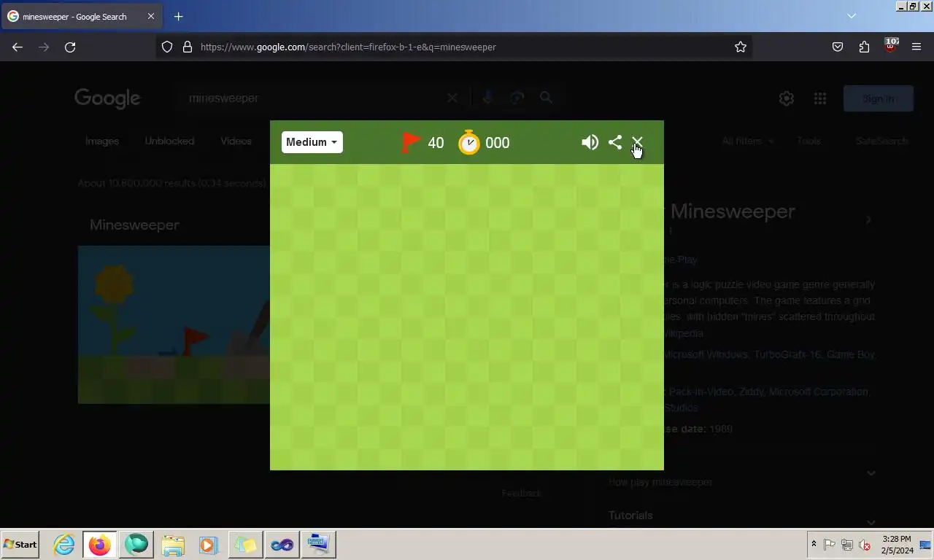This screenshot has height=560, width=934.
Task: Reload the current Google search page
Action: coord(70,47)
